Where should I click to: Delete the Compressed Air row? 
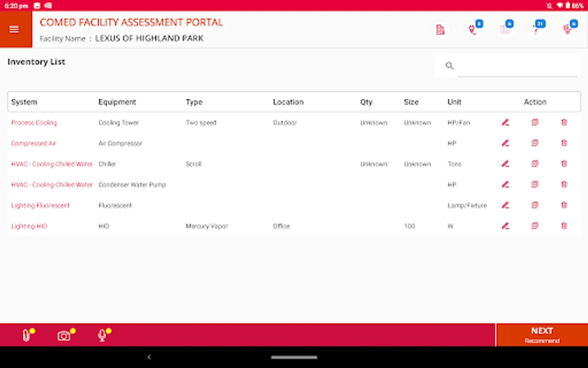[564, 143]
